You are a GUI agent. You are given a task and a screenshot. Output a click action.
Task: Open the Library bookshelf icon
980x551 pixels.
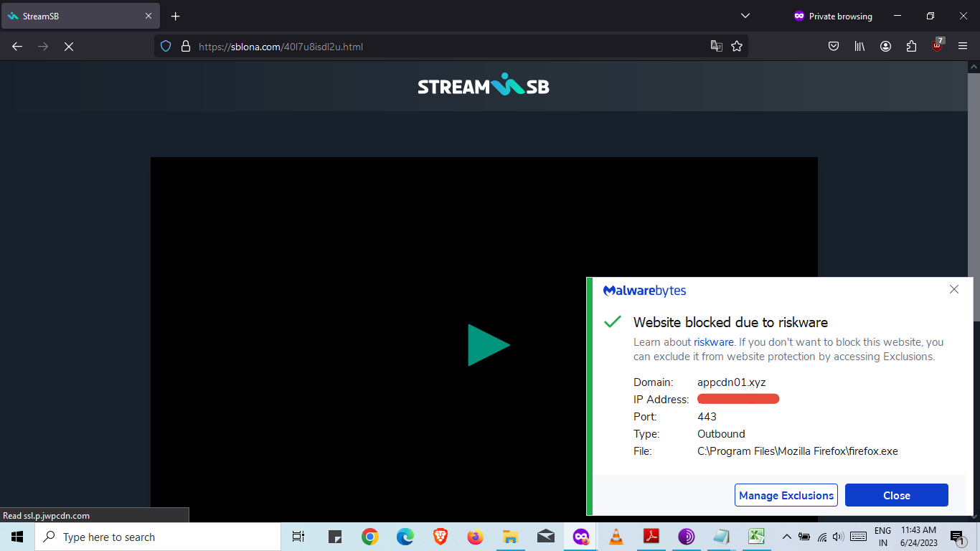tap(859, 46)
